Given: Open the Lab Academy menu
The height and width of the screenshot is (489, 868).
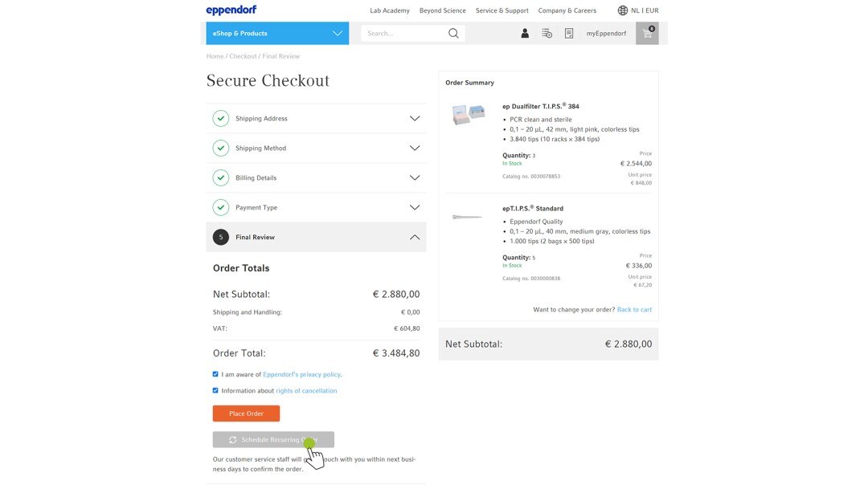Looking at the screenshot, I should pos(390,10).
